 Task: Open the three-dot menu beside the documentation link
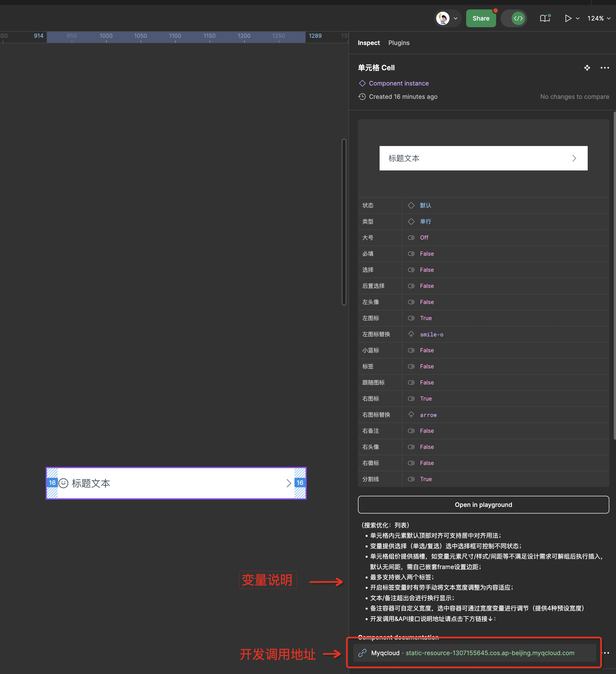pos(606,653)
